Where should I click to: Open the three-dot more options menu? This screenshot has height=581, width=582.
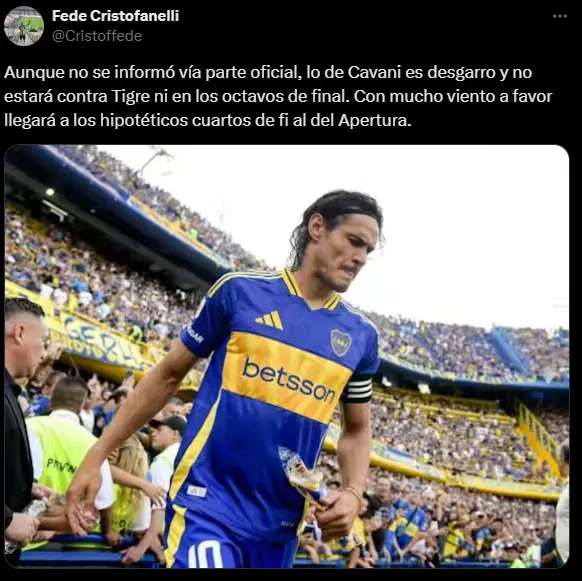pos(560,16)
